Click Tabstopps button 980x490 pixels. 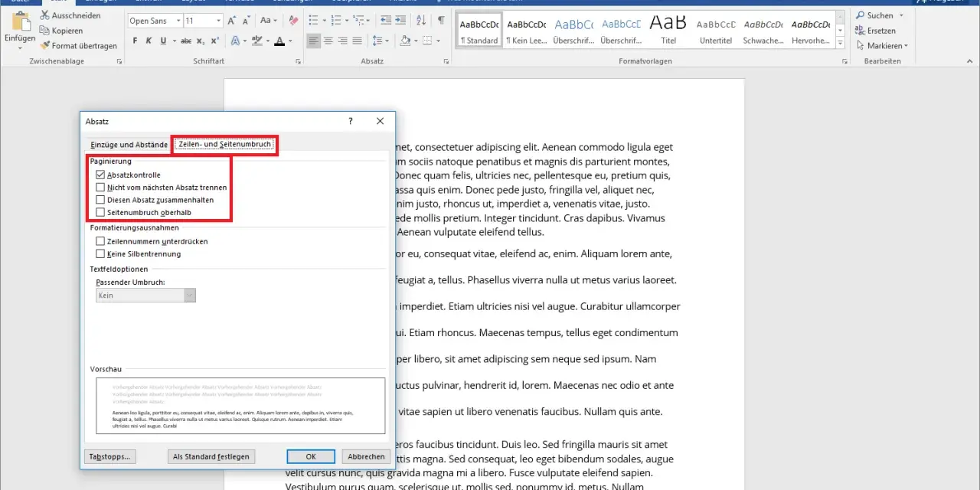click(x=109, y=456)
